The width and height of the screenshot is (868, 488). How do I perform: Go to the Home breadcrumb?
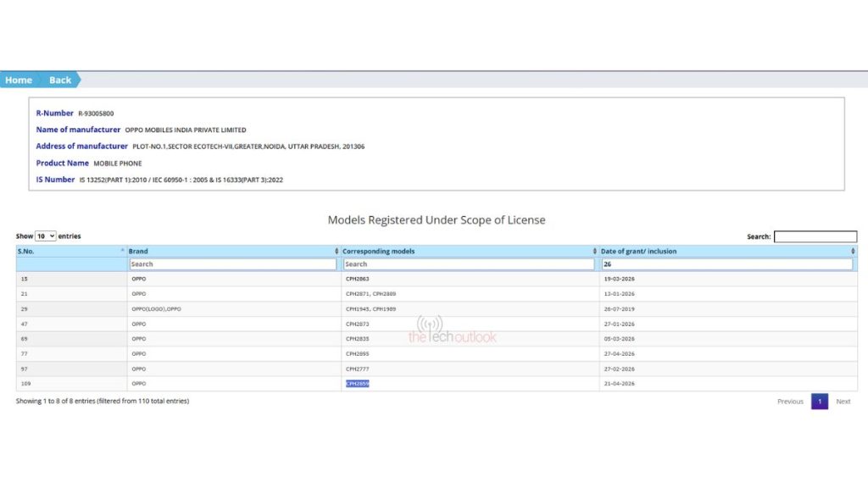pyautogui.click(x=19, y=80)
